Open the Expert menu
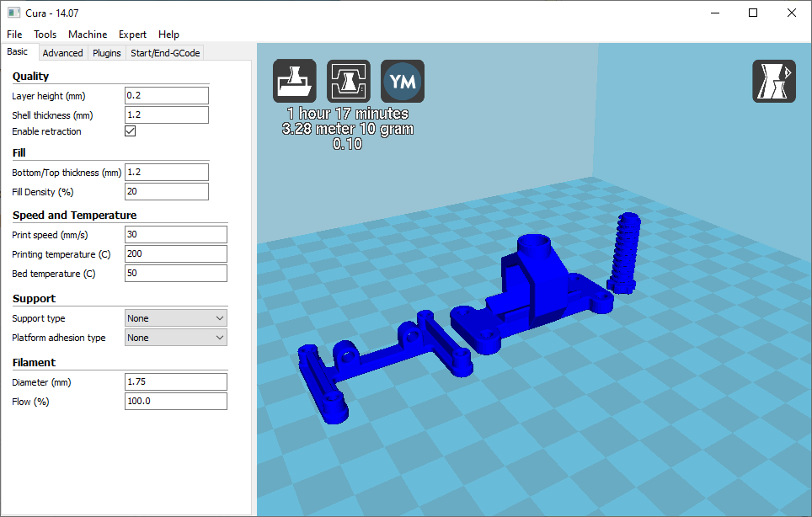This screenshot has height=517, width=812. point(132,35)
